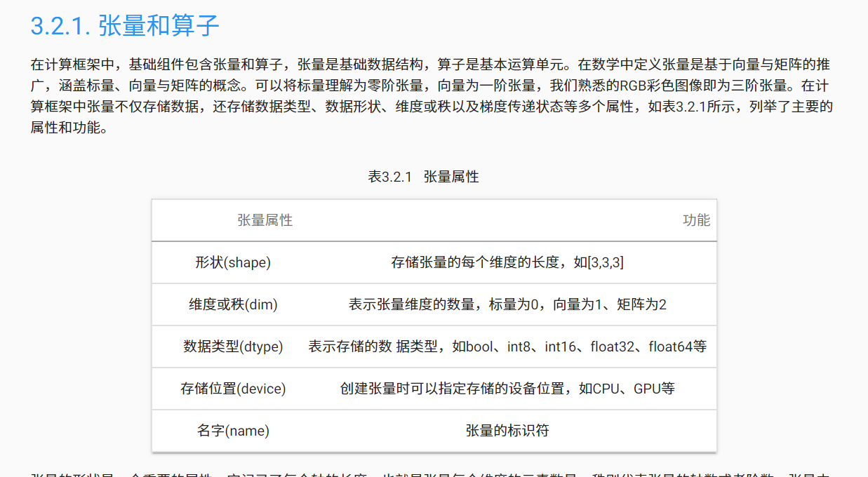Click the 张量属性 table header cell
Image resolution: width=868 pixels, height=477 pixels.
click(x=263, y=220)
